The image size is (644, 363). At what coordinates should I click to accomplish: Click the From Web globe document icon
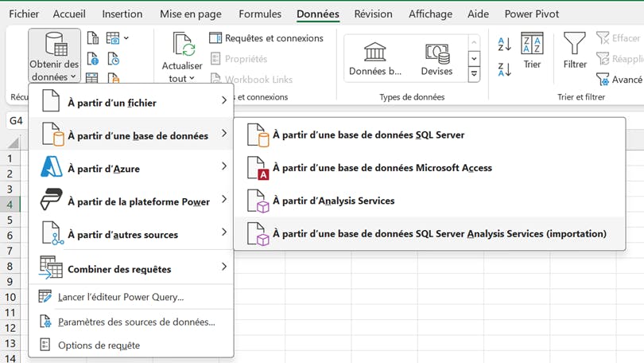coord(93,59)
